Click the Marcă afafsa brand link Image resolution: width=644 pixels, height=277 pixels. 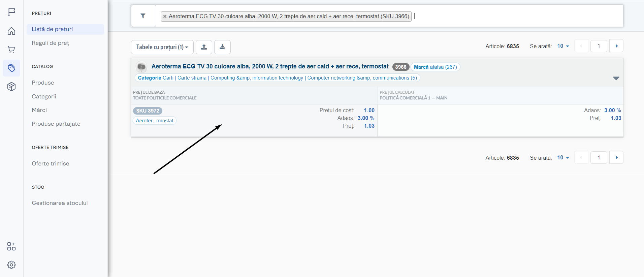point(435,67)
